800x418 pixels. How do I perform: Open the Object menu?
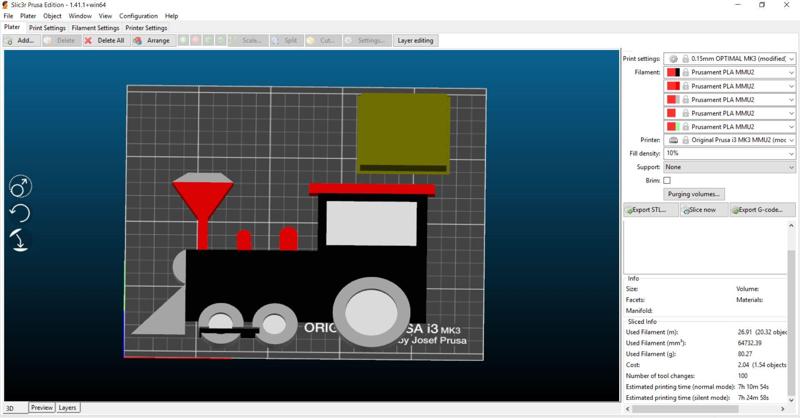click(52, 16)
